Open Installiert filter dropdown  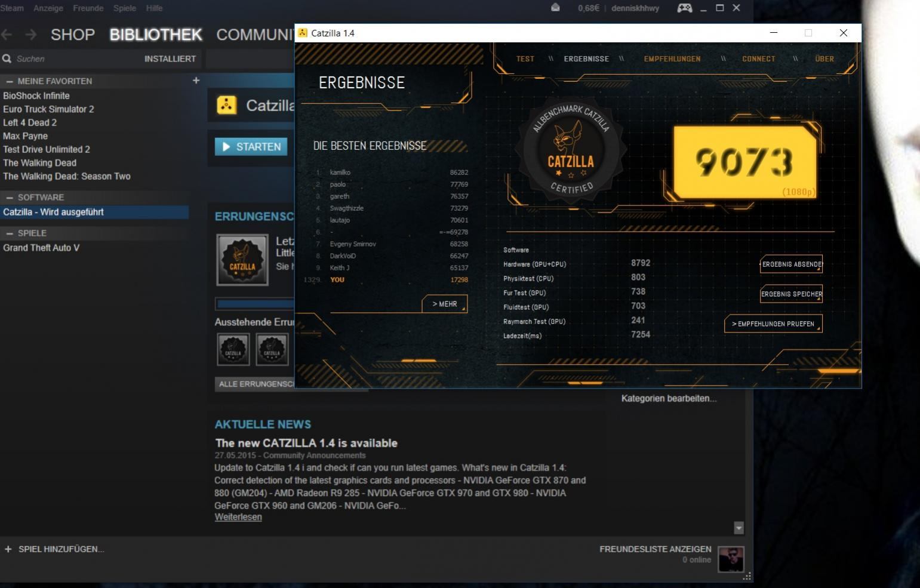[x=170, y=59]
